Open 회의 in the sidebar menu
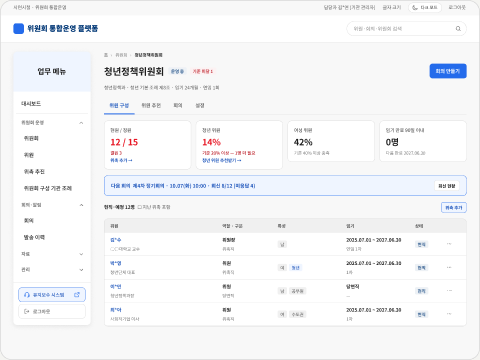Image resolution: width=480 pixels, height=360 pixels. pyautogui.click(x=52, y=220)
